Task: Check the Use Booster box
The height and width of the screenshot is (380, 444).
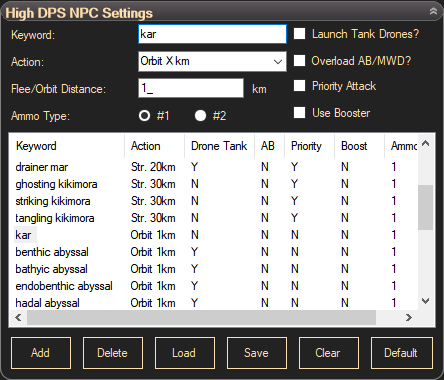Action: tap(299, 113)
